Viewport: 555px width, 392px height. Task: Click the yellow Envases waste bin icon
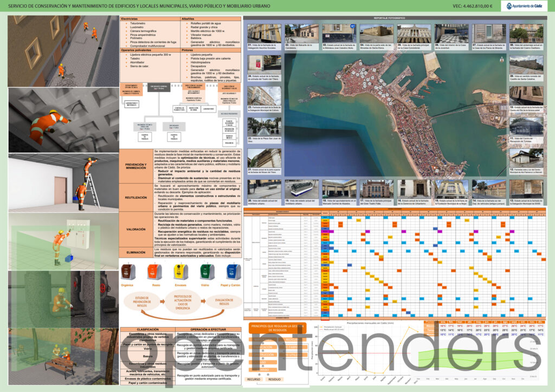(180, 272)
